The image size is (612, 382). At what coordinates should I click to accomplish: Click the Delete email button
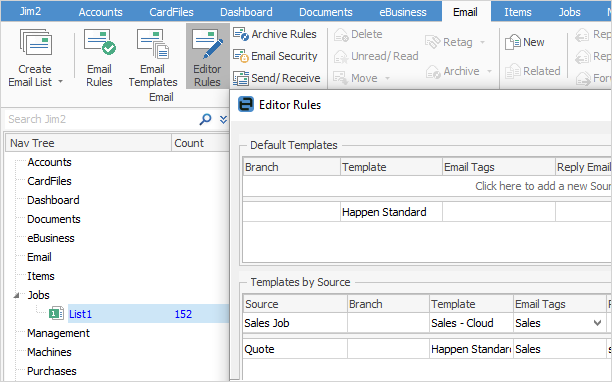[x=358, y=34]
